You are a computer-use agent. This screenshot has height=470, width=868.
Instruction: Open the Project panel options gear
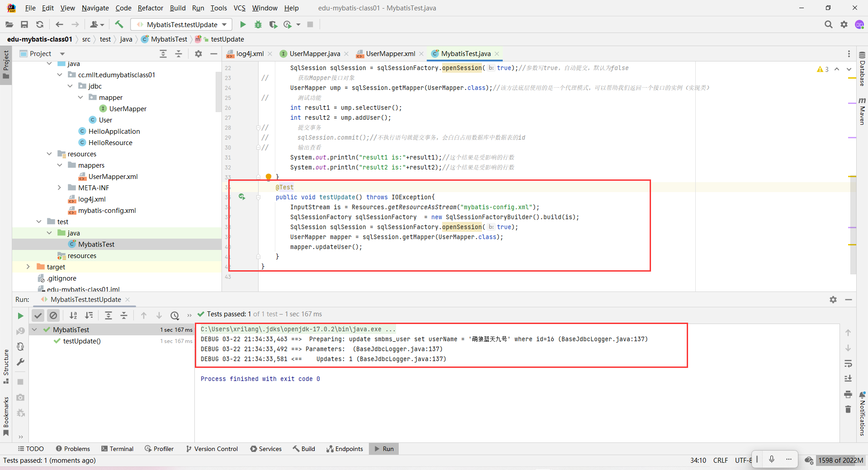click(198, 54)
